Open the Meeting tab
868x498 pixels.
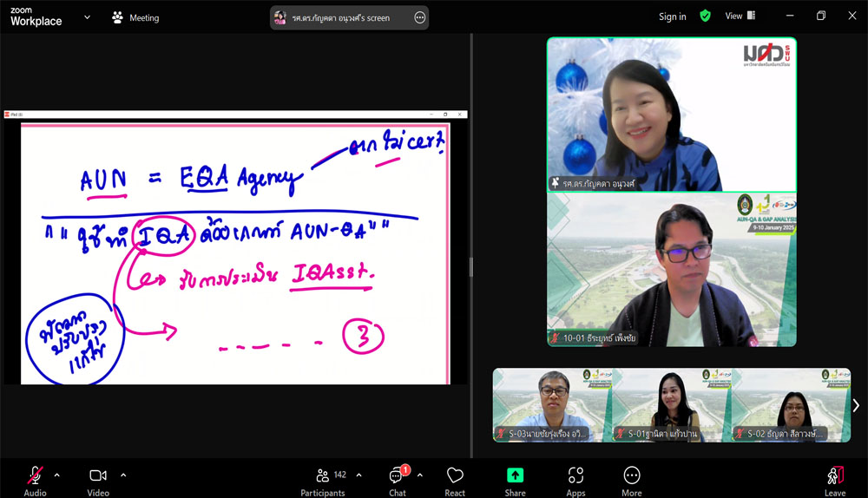click(135, 17)
